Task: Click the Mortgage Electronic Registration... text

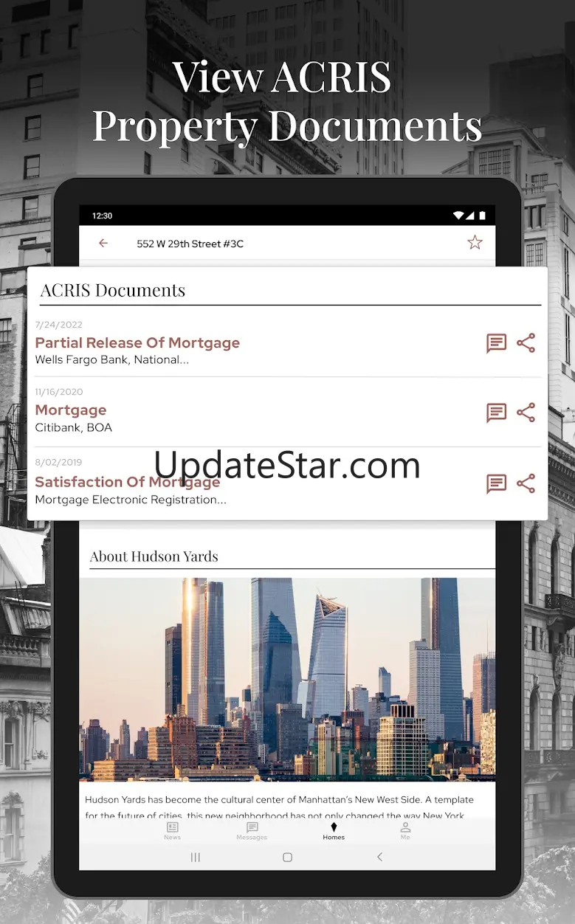Action: [131, 500]
